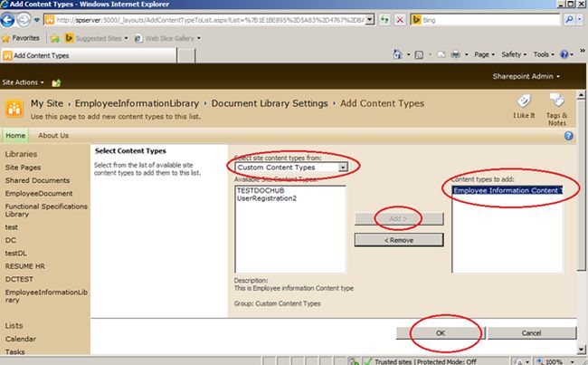The image size is (588, 365).
Task: Open Site Pages in left navigation
Action: [24, 168]
